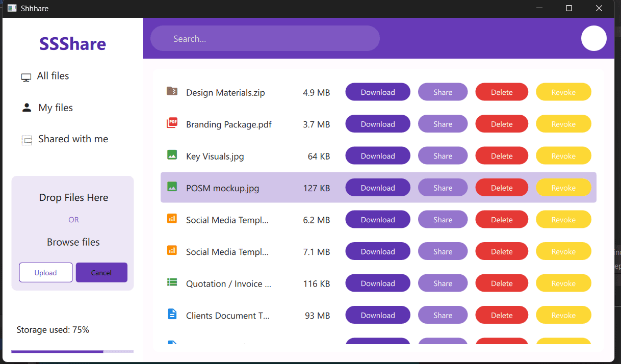The height and width of the screenshot is (364, 621).
Task: Revoke access to Design Materials.zip
Action: pyautogui.click(x=563, y=92)
